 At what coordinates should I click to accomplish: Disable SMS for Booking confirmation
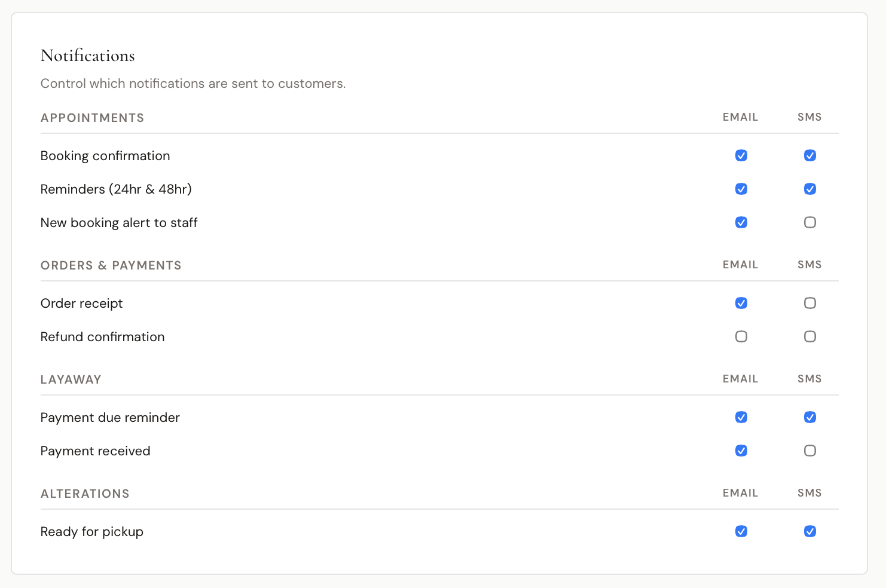pyautogui.click(x=810, y=155)
